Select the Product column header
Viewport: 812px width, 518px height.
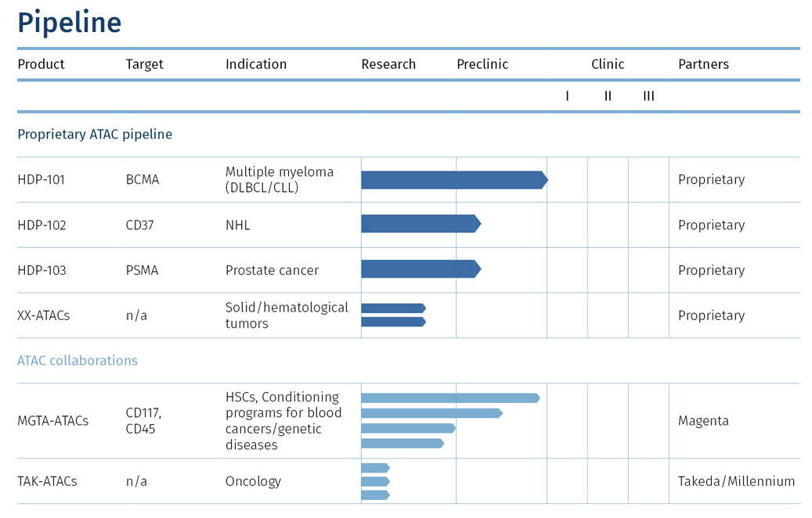41,64
